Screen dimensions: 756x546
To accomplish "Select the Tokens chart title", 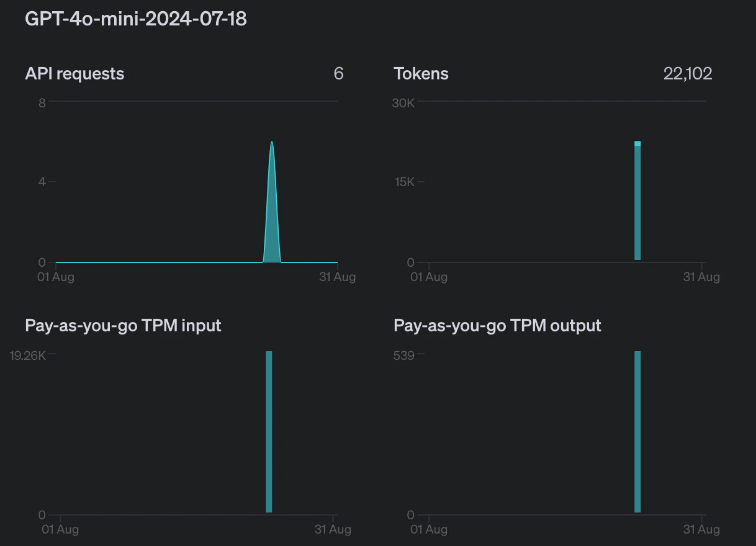I will pyautogui.click(x=421, y=74).
